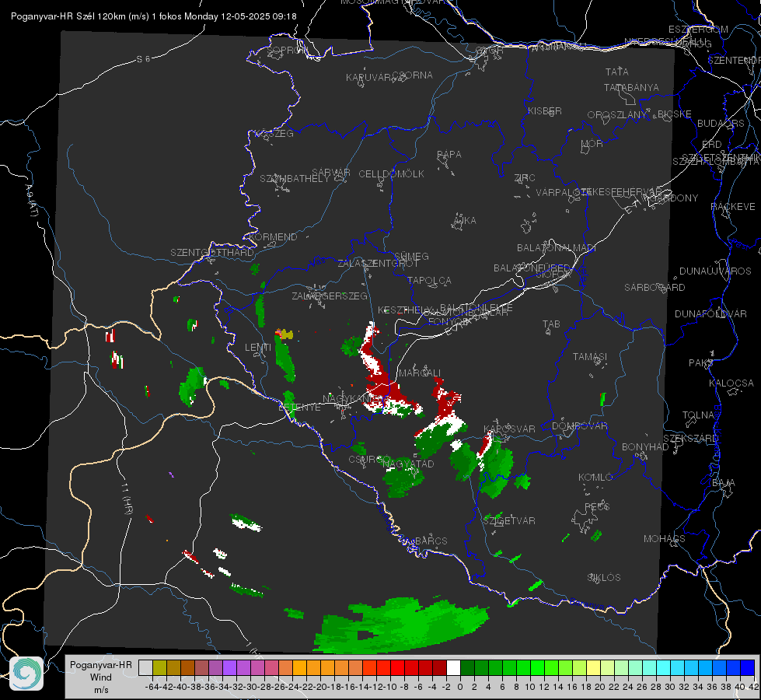Click the 'SIKLOS' city label

[604, 578]
